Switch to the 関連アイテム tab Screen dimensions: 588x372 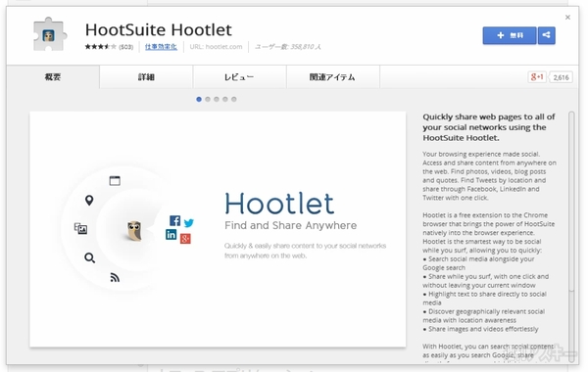332,76
